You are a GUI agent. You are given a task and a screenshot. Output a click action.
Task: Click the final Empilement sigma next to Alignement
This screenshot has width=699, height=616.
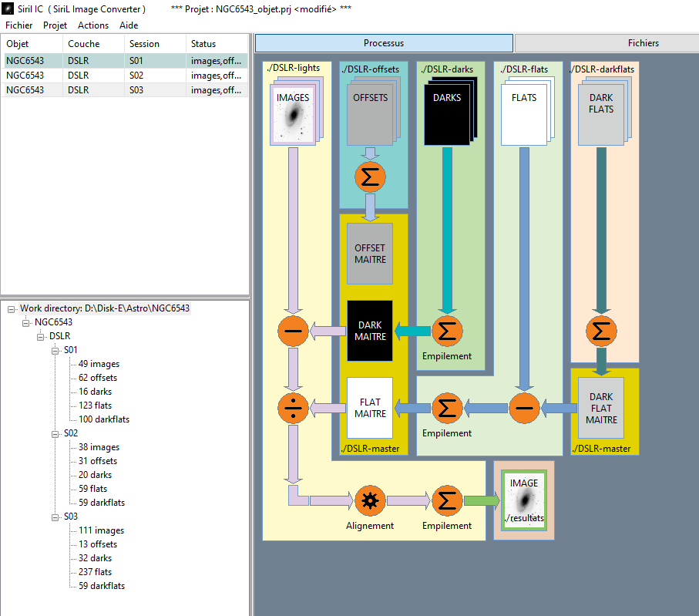click(x=447, y=500)
